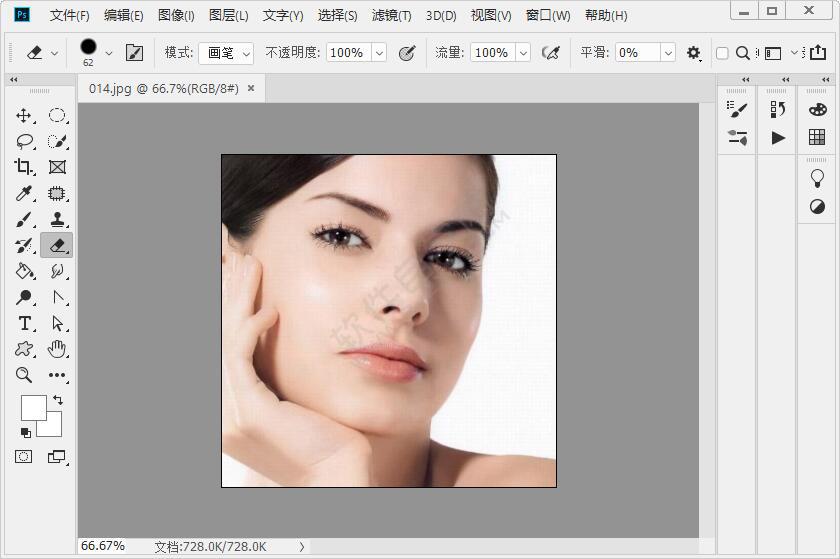Image resolution: width=840 pixels, height=559 pixels.
Task: Expand the left toolbox double arrows
Action: (14, 79)
